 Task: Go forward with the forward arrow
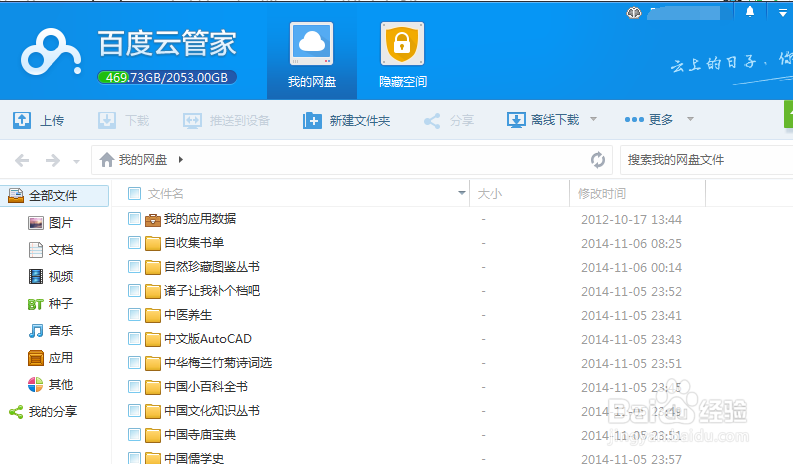click(x=53, y=161)
